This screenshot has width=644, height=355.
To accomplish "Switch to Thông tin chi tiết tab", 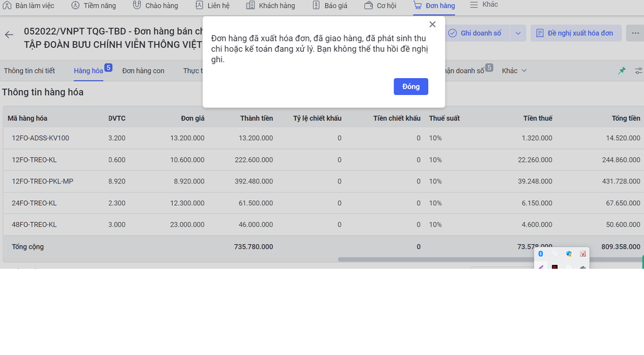I will coord(29,70).
